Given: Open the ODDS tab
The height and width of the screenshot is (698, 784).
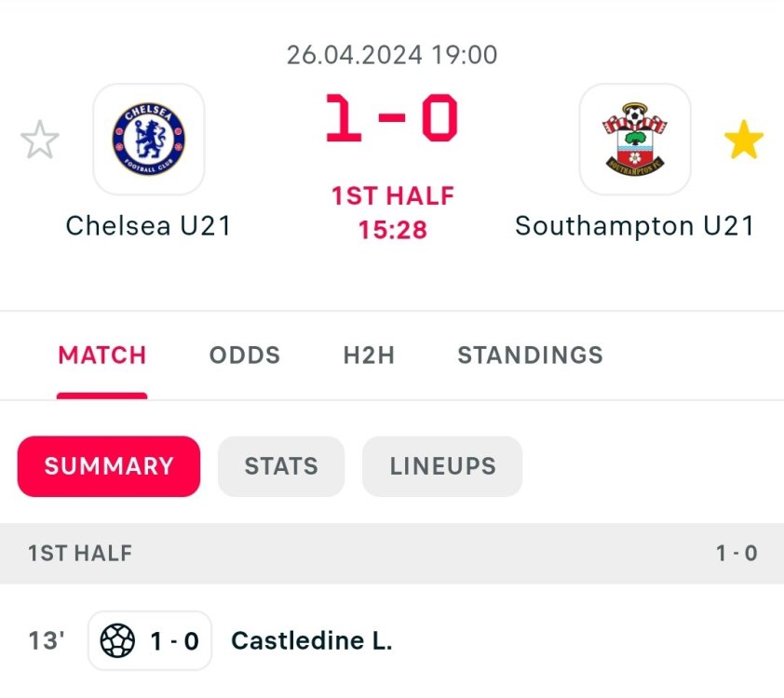Looking at the screenshot, I should (x=245, y=355).
